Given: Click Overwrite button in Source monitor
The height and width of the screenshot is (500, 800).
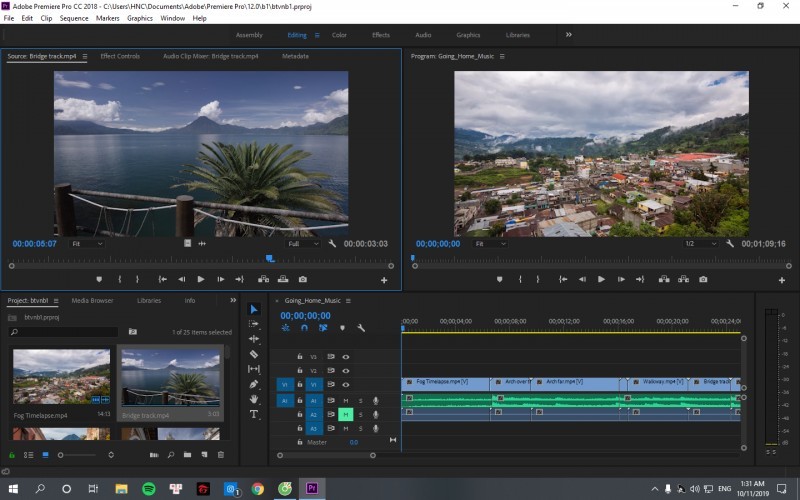Looking at the screenshot, I should point(283,280).
